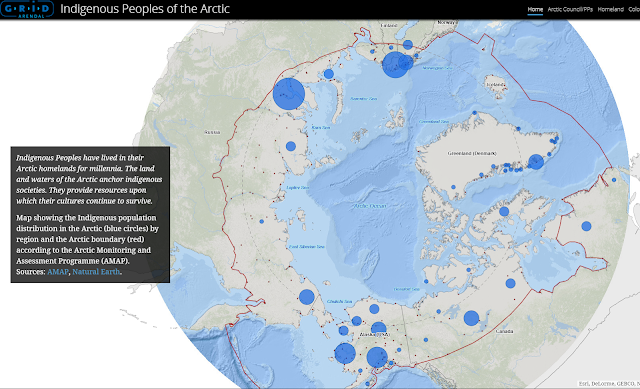Click the Alaska (USA) map label

(374, 335)
